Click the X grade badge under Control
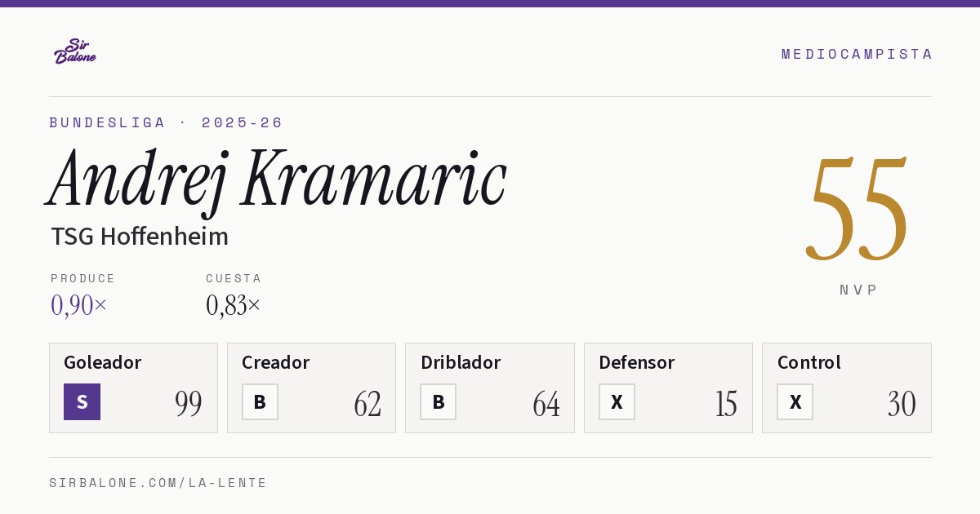This screenshot has width=980, height=514. click(795, 401)
